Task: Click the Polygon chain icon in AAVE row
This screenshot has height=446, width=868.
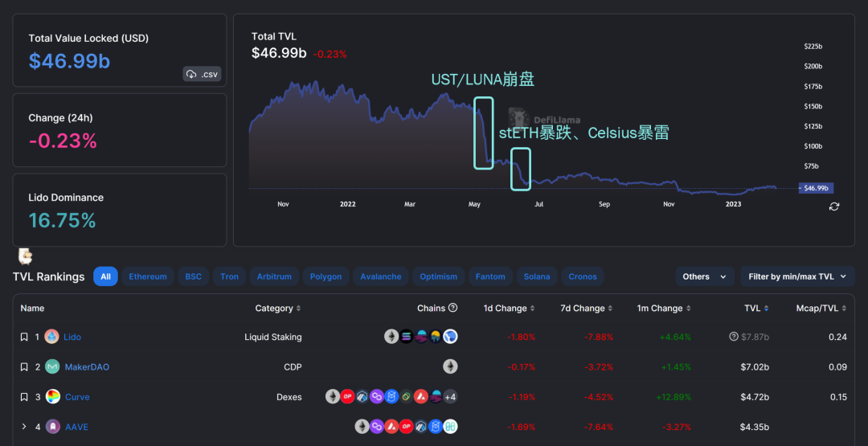Action: click(x=377, y=427)
